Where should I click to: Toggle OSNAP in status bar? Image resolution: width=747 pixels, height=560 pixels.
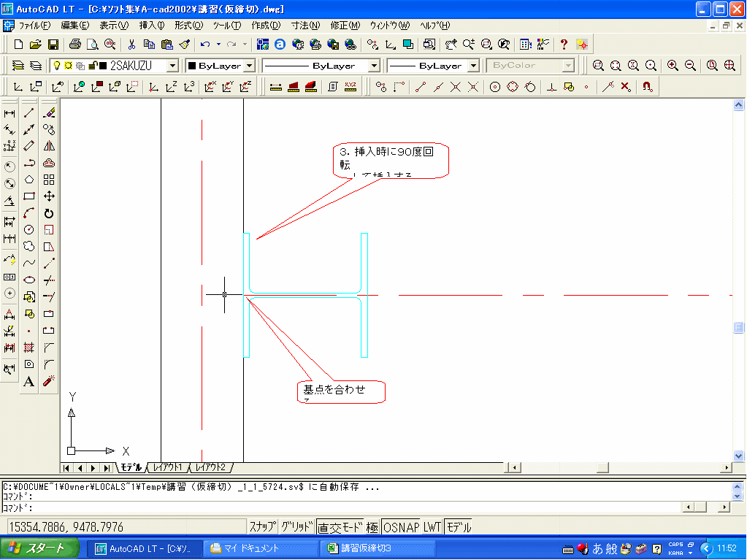(401, 526)
